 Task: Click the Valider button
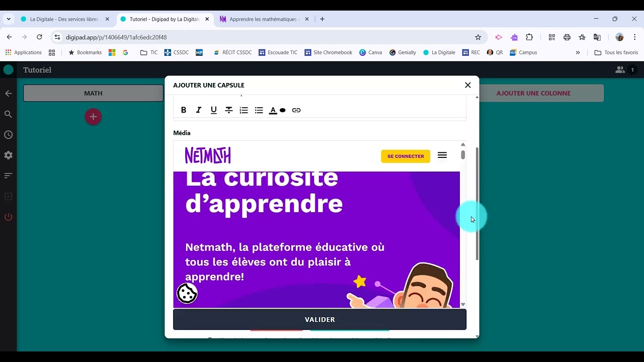[319, 320]
